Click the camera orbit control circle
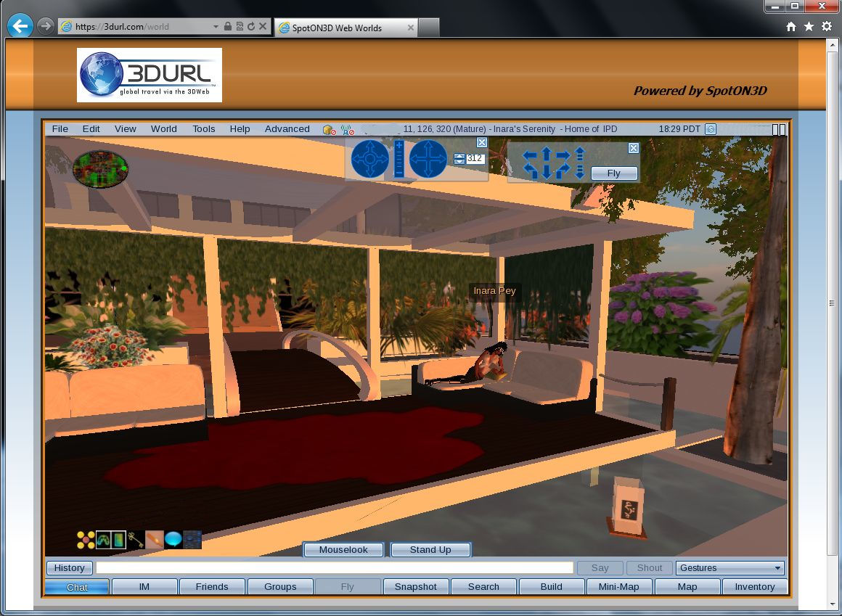 370,159
